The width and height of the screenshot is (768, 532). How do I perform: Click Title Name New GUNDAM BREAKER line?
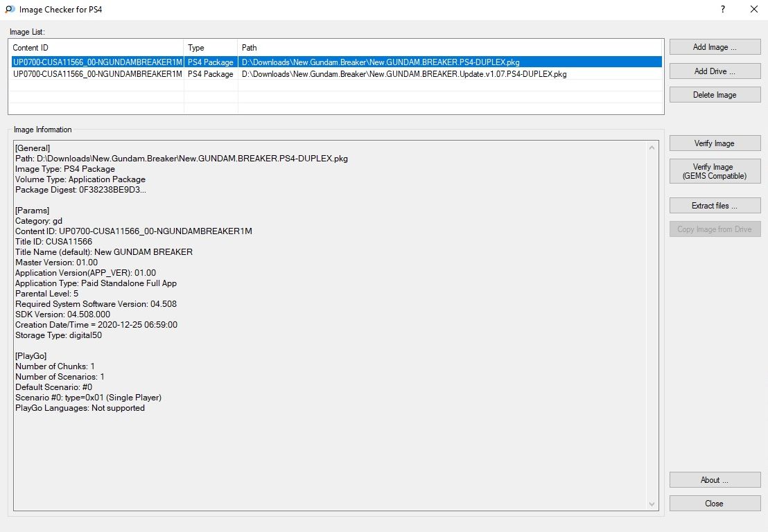click(x=104, y=251)
